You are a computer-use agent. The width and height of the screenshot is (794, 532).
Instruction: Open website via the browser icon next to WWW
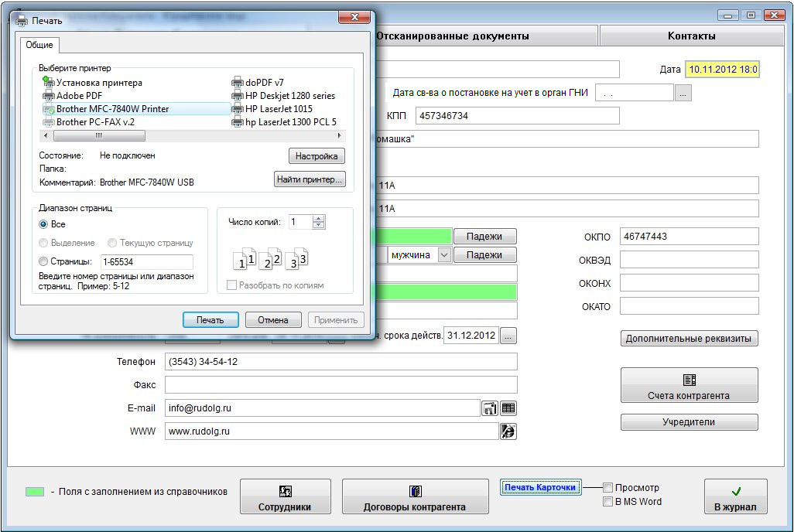point(508,431)
